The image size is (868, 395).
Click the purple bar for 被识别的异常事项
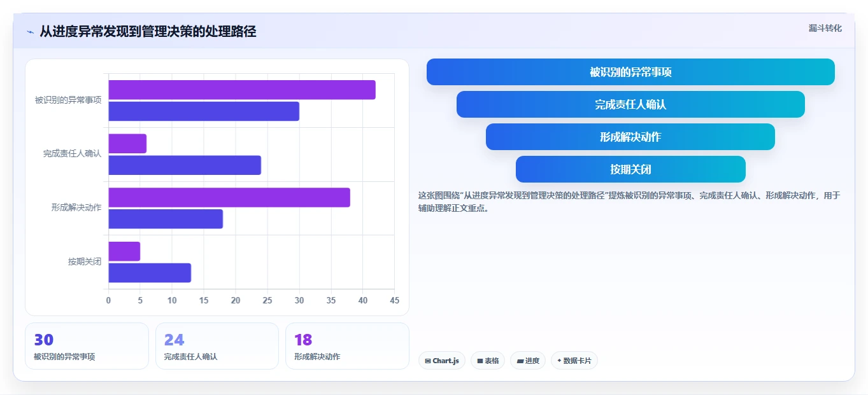pyautogui.click(x=242, y=90)
